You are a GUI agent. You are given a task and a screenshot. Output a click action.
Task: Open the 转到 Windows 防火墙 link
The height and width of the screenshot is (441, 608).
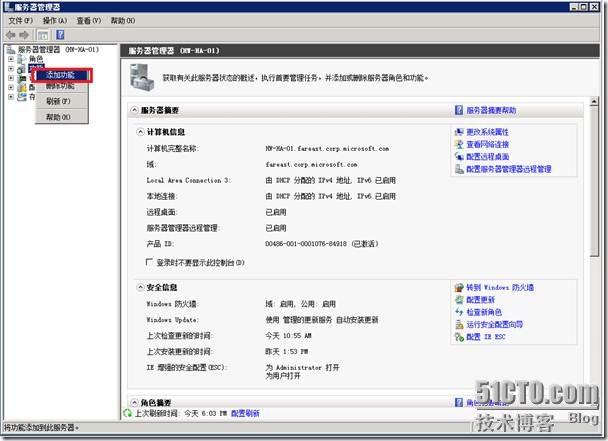[500, 287]
